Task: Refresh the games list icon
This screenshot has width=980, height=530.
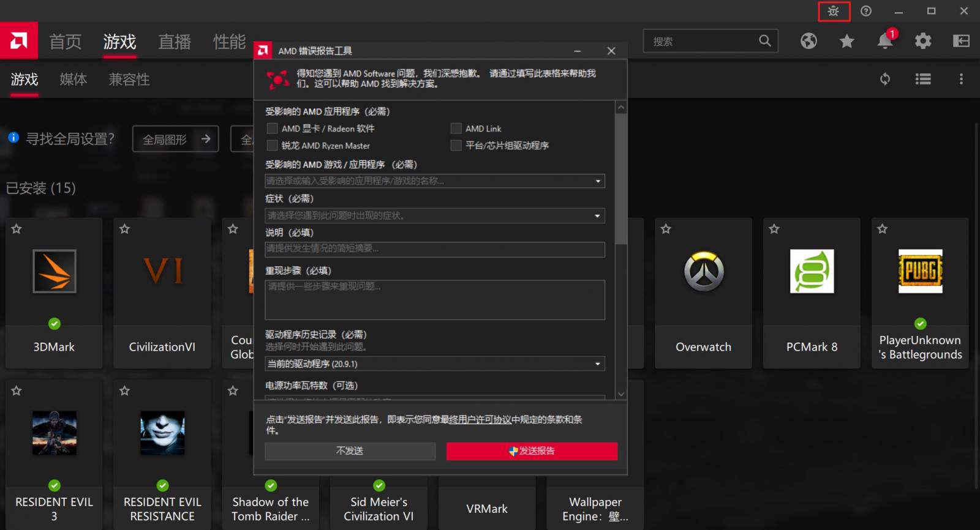Action: pos(885,79)
